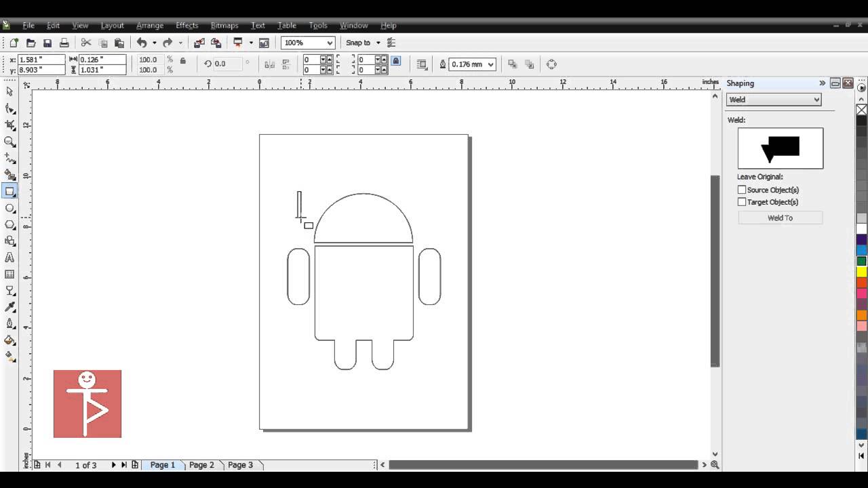This screenshot has height=488, width=868.
Task: Open the Options icon beside Snap to
Action: [391, 43]
